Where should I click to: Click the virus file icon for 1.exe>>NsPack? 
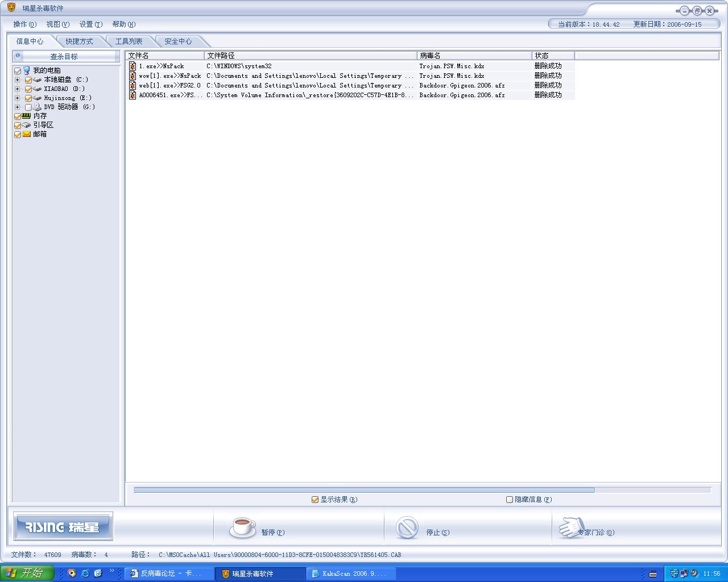[133, 66]
